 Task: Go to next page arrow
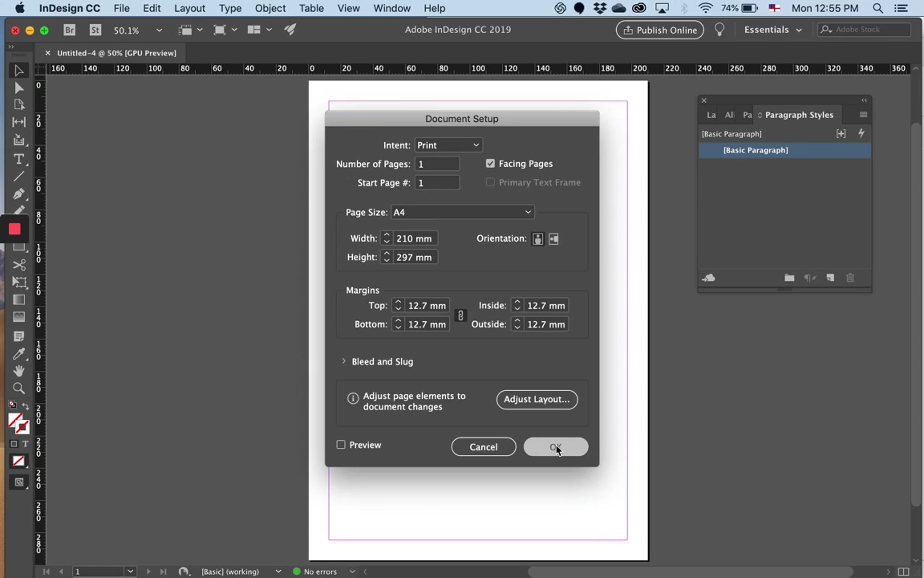(148, 571)
